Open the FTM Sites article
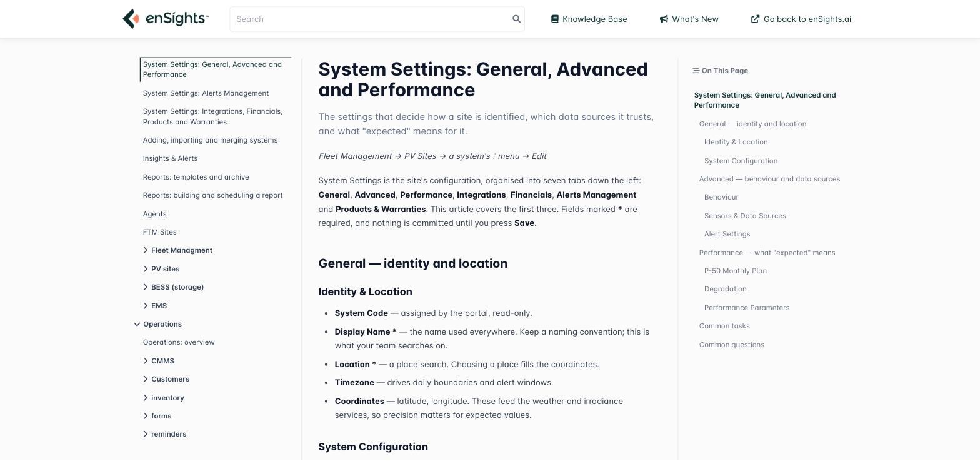Screen dimensions: 980x461 [x=159, y=232]
